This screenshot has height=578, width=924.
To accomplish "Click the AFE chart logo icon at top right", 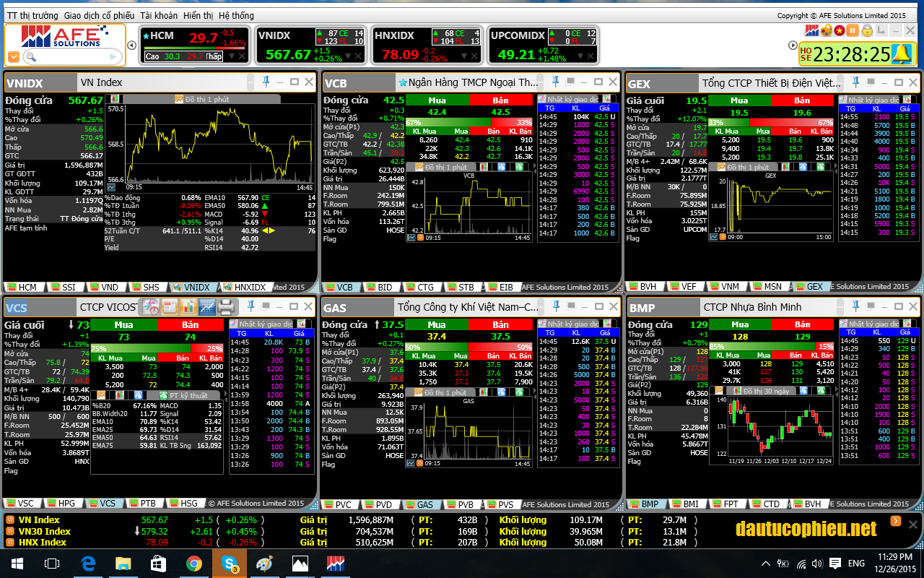I will pos(811,30).
